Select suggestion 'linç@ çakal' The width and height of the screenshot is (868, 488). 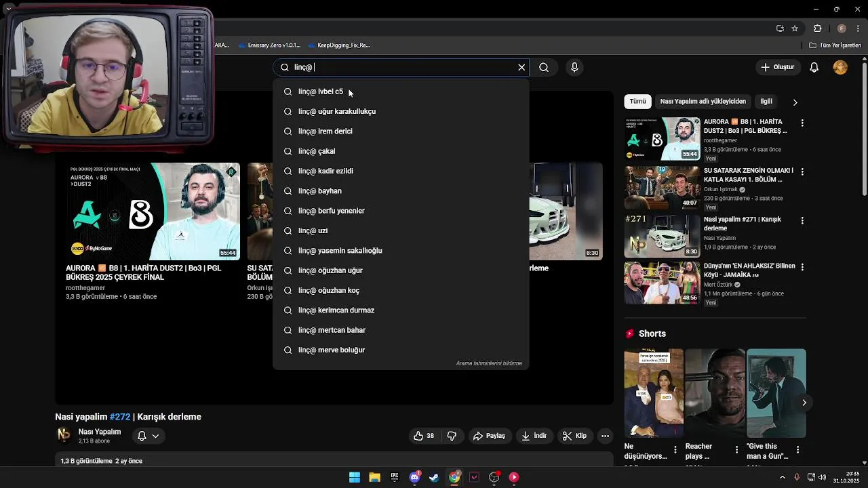[x=401, y=151]
